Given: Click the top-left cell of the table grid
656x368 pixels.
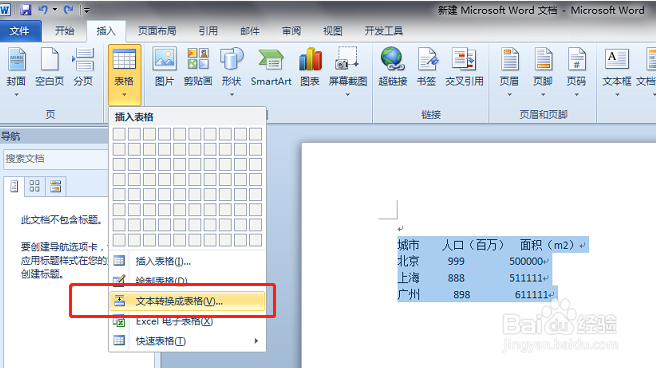Looking at the screenshot, I should coord(119,134).
